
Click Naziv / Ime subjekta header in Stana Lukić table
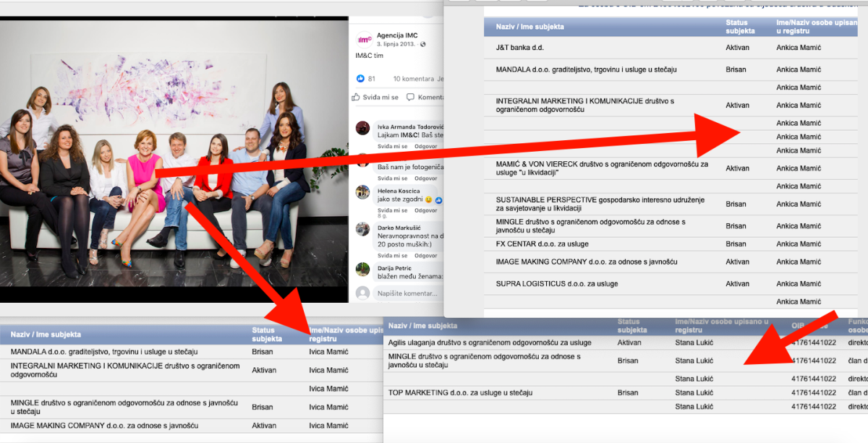[x=422, y=326]
